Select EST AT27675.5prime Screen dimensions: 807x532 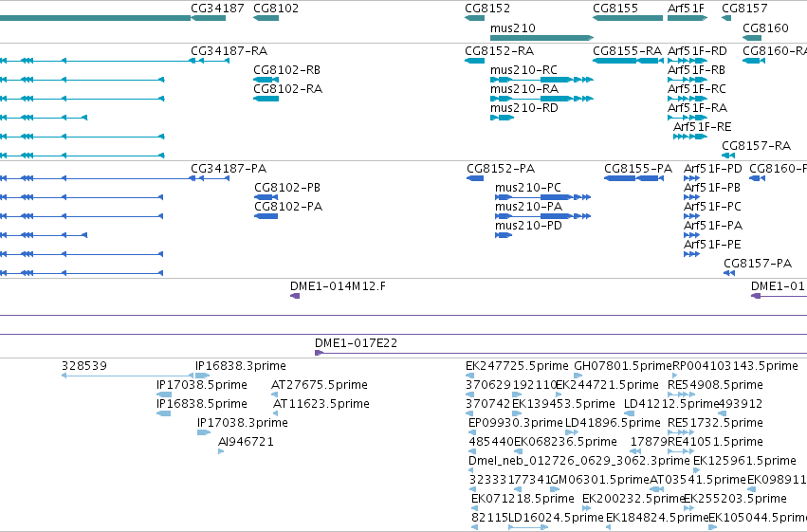(x=319, y=385)
